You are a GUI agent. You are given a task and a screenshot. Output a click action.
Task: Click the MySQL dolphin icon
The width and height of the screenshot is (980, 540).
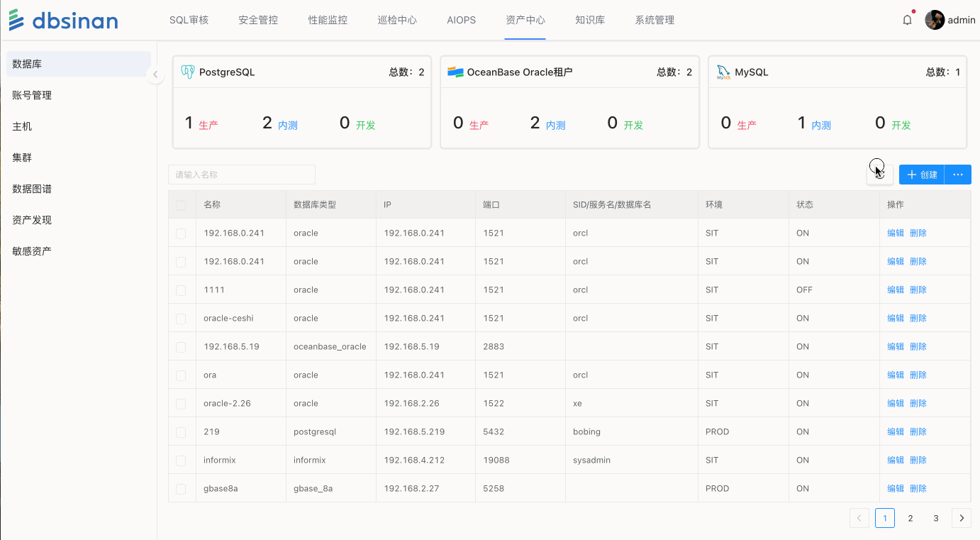tap(723, 72)
